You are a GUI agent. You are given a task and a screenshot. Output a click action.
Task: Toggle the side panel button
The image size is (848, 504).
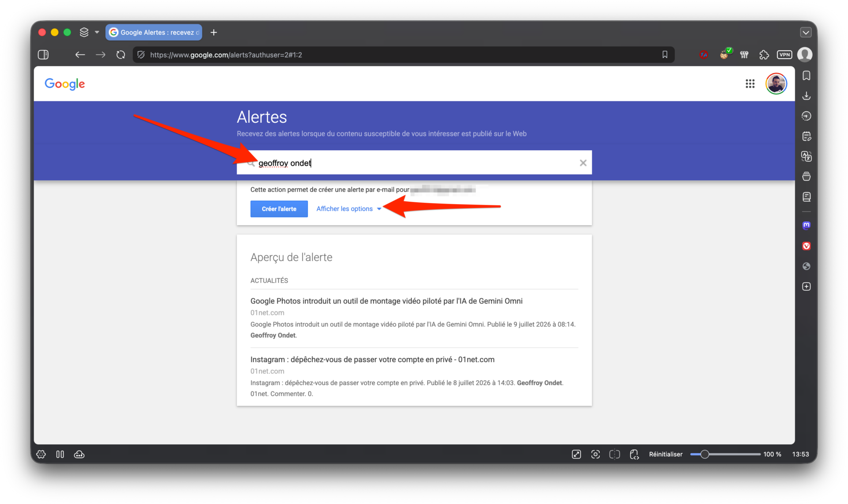coord(43,55)
